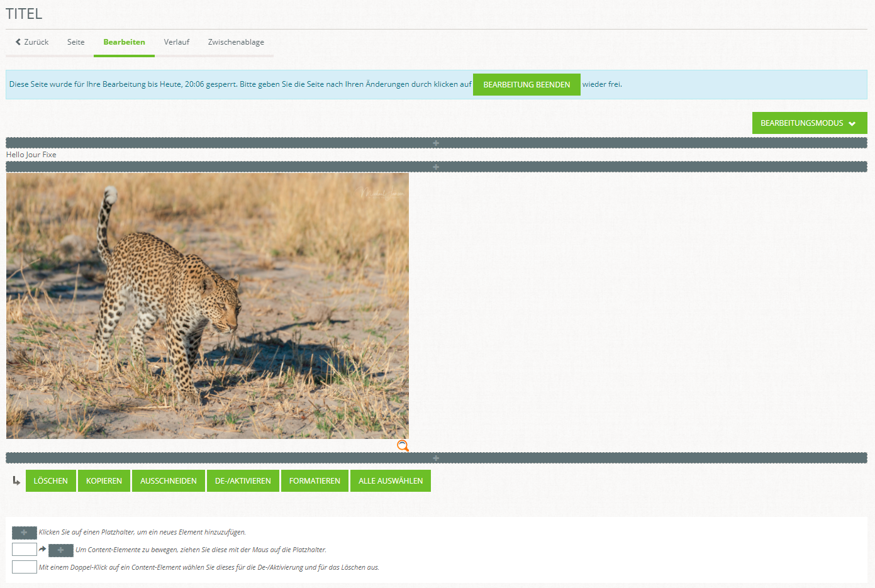Click the plus placeholder between text and leopard image
The width and height of the screenshot is (875, 588).
click(436, 167)
